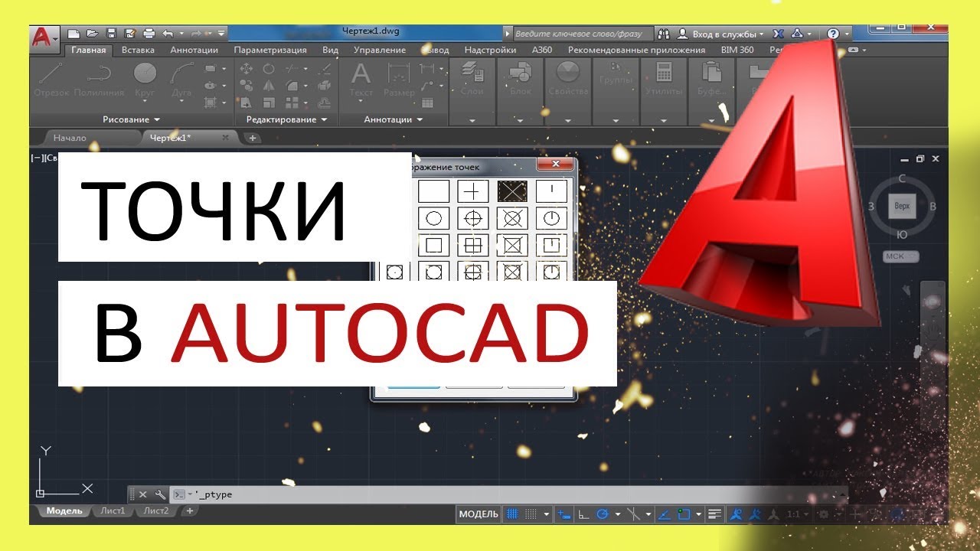Open the quick access toolbar customize dropdown
The height and width of the screenshot is (551, 980).
coord(221,34)
